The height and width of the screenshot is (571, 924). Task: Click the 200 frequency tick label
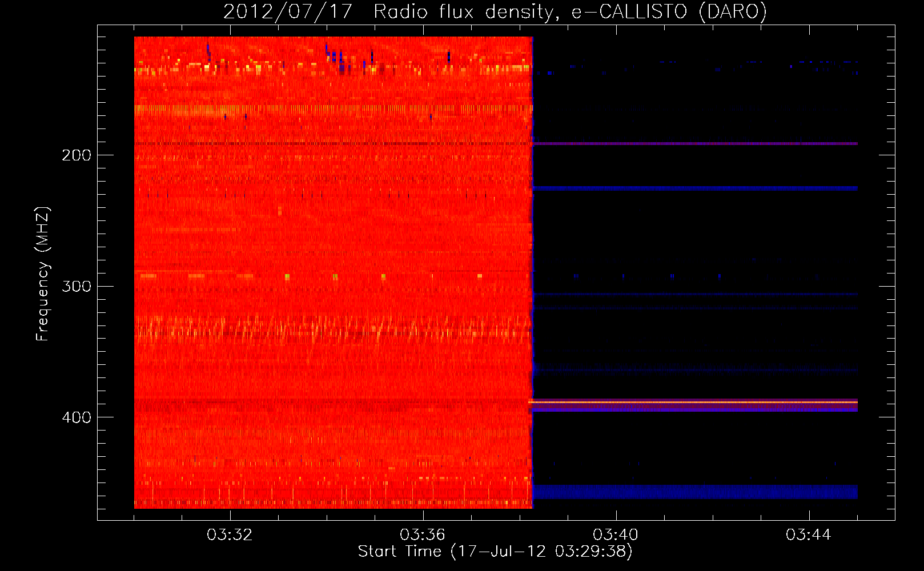77,155
